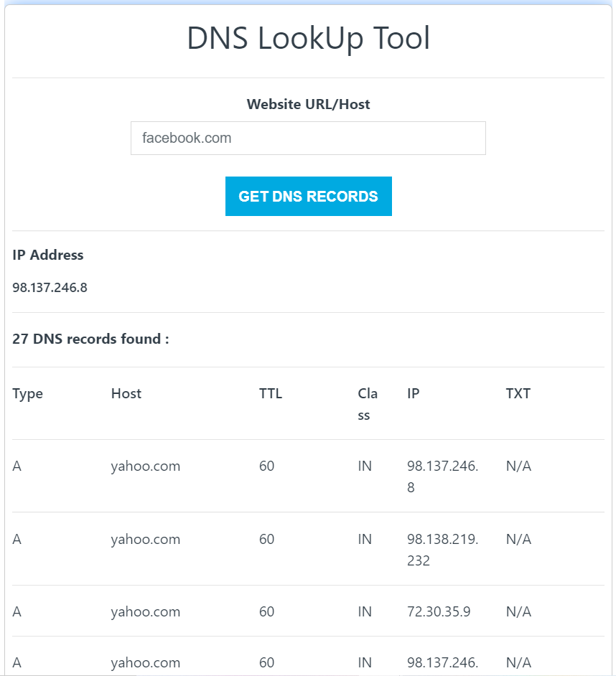616x676 pixels.
Task: Click the N/A cell in the first table row
Action: [x=518, y=466]
